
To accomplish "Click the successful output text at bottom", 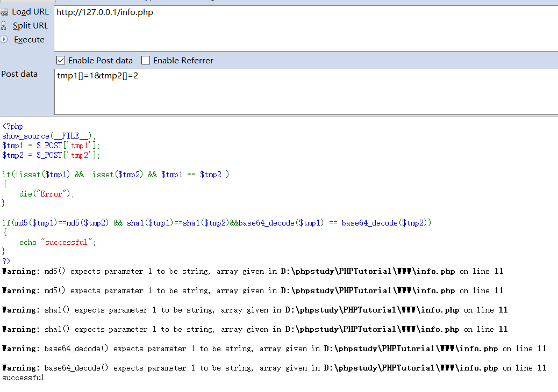I will pos(23,378).
